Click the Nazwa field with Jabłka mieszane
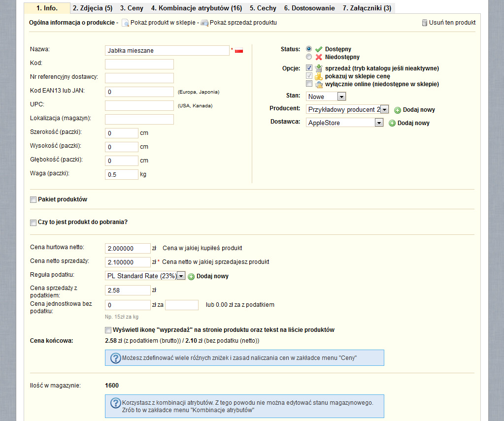 pos(167,50)
